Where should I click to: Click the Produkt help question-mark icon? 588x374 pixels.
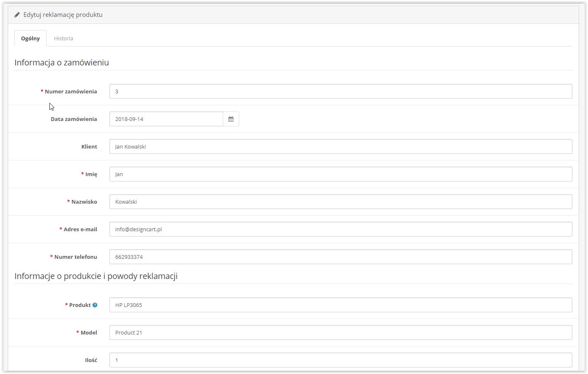[x=95, y=305]
